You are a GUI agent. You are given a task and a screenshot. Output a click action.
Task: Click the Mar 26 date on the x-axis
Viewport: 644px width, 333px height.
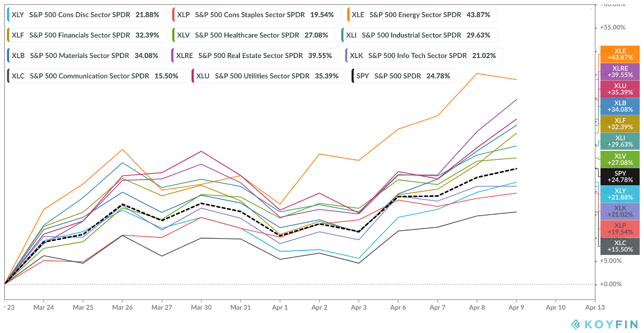(122, 308)
